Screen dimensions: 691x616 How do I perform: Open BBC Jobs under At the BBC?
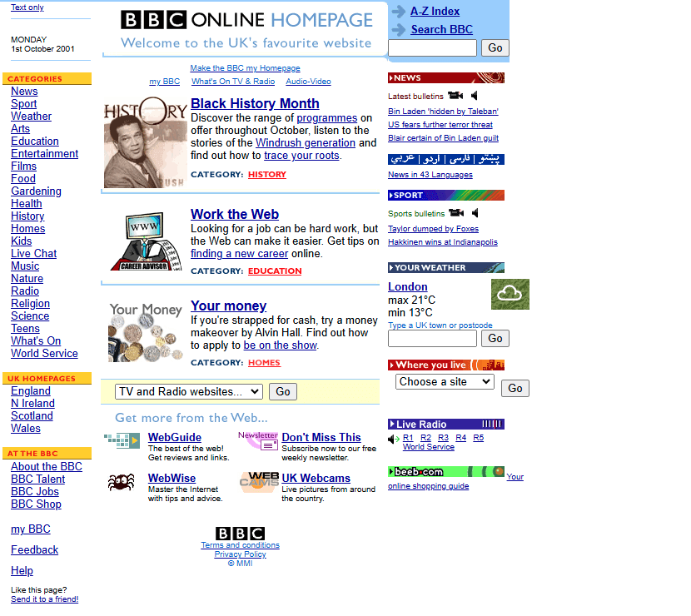click(35, 492)
